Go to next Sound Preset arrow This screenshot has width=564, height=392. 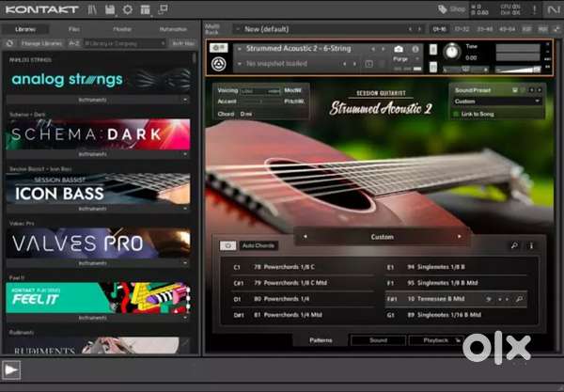click(540, 90)
